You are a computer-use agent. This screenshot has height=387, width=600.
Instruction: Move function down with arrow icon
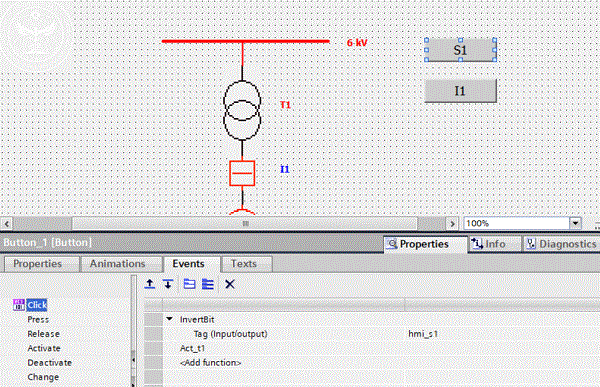(x=168, y=284)
